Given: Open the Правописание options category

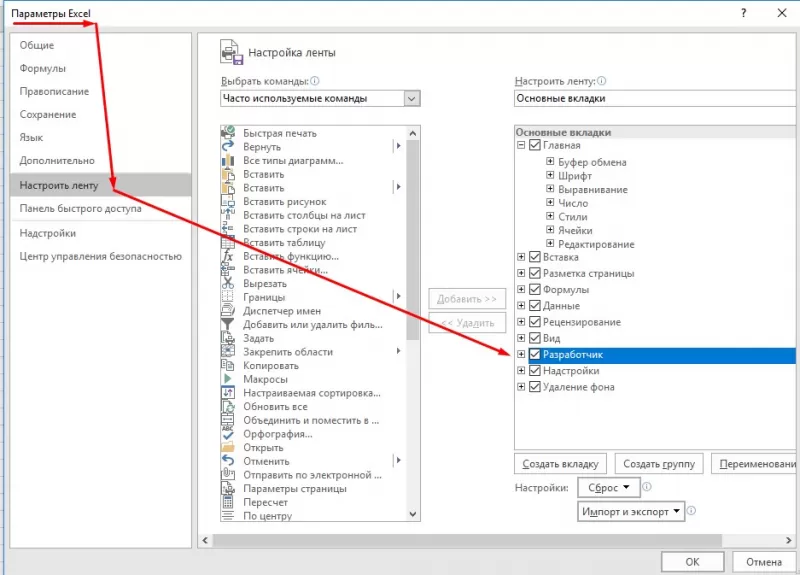Looking at the screenshot, I should tap(54, 91).
